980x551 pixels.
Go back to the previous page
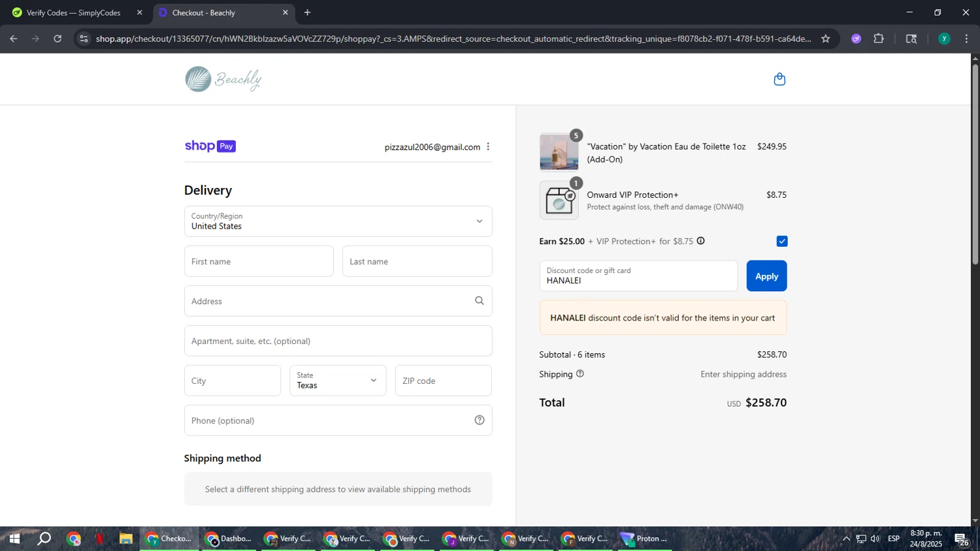click(x=14, y=39)
